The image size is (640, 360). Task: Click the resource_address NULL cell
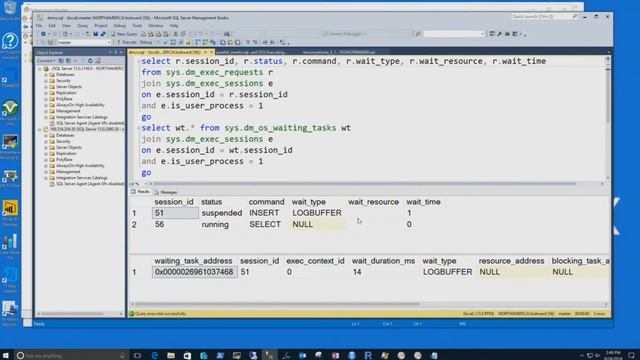click(512, 272)
